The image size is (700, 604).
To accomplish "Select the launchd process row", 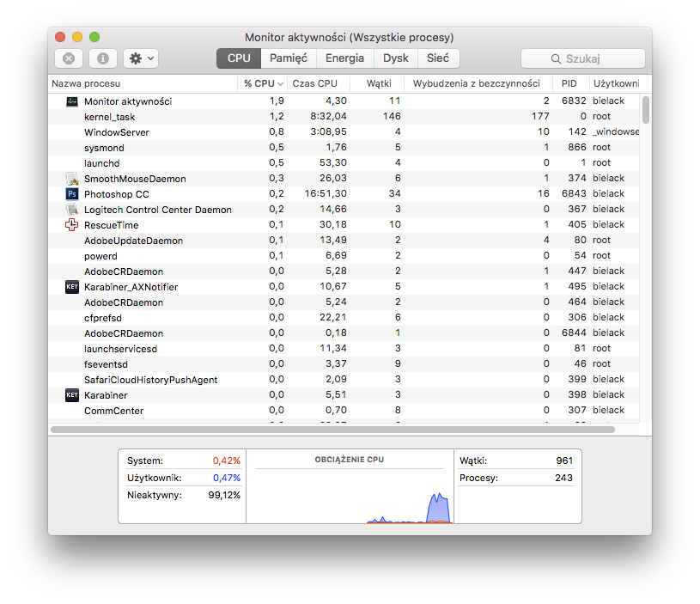I will (344, 163).
